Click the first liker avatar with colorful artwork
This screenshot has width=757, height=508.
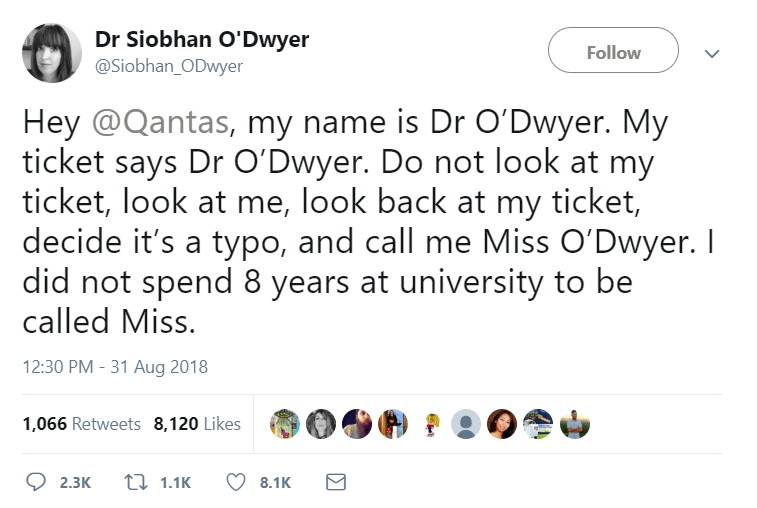[286, 424]
